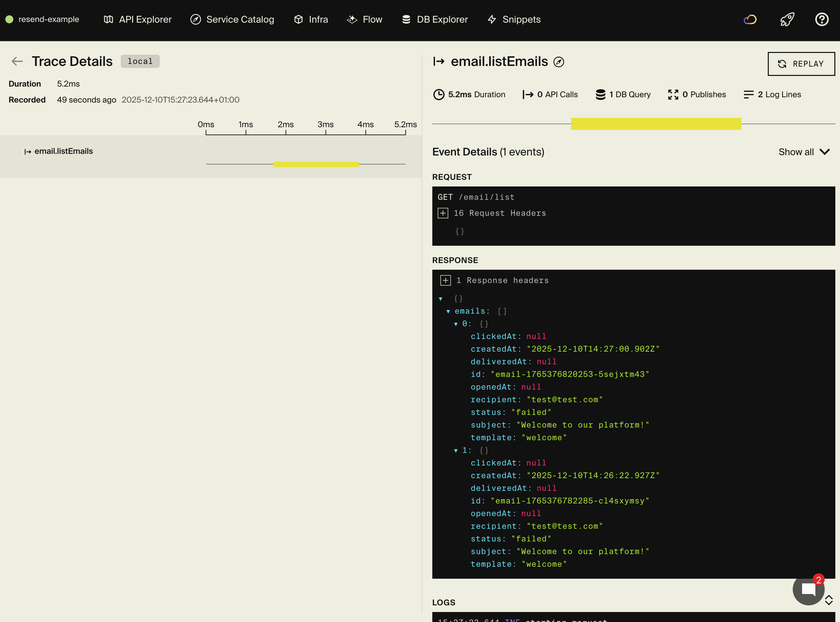
Task: Open Snippets from the top bar
Action: pyautogui.click(x=513, y=19)
